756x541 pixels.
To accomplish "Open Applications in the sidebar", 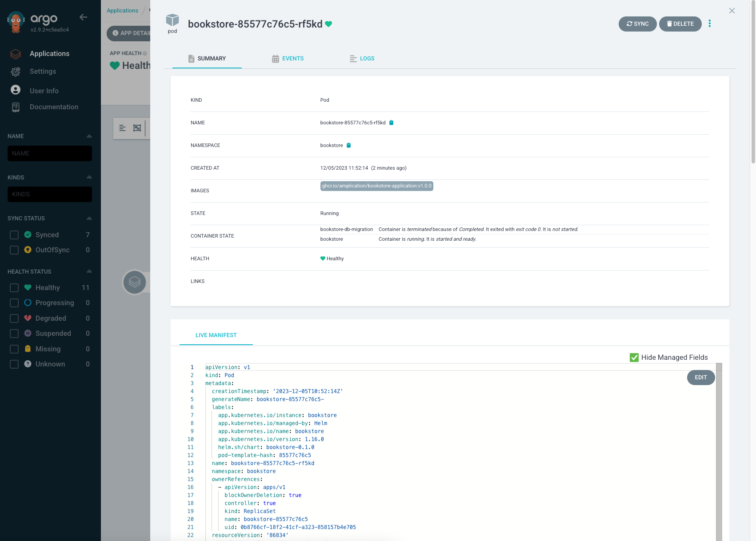I will tap(49, 54).
